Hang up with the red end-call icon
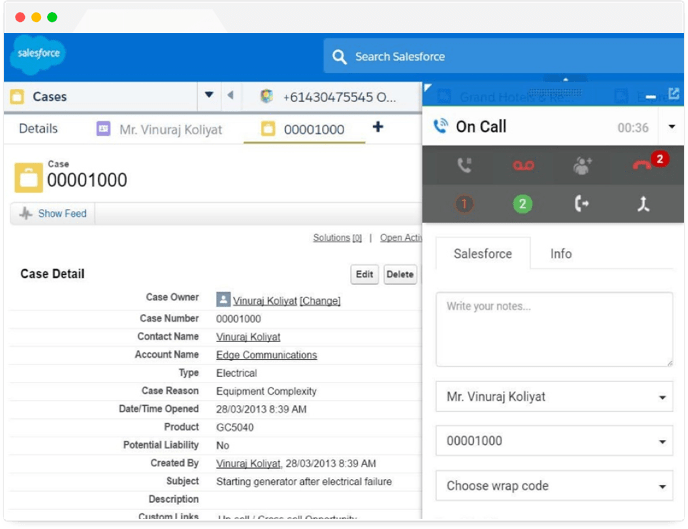 pyautogui.click(x=642, y=165)
